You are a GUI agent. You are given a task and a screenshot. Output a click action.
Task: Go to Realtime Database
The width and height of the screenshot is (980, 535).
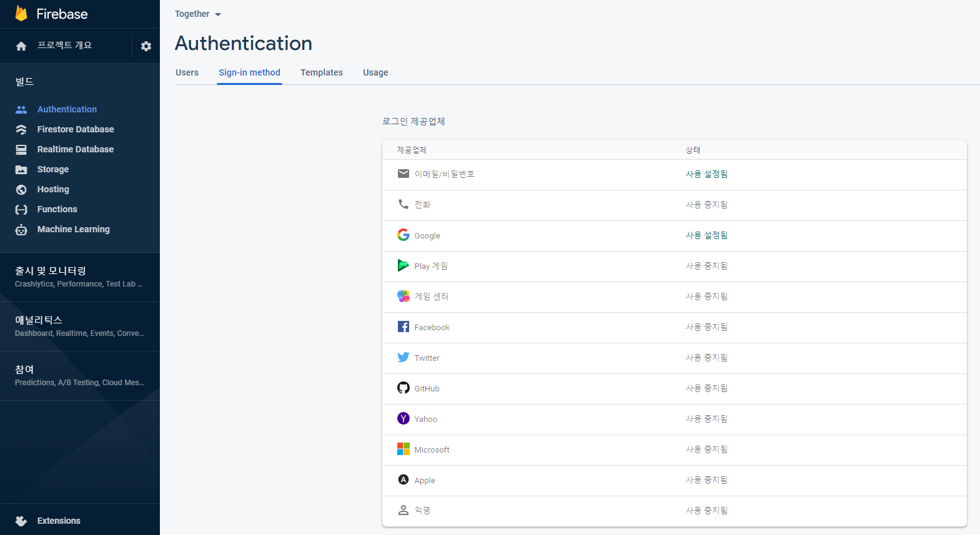75,149
